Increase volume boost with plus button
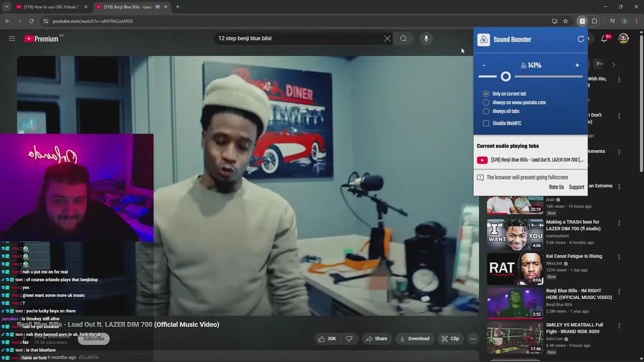The width and height of the screenshot is (644, 362). click(577, 65)
